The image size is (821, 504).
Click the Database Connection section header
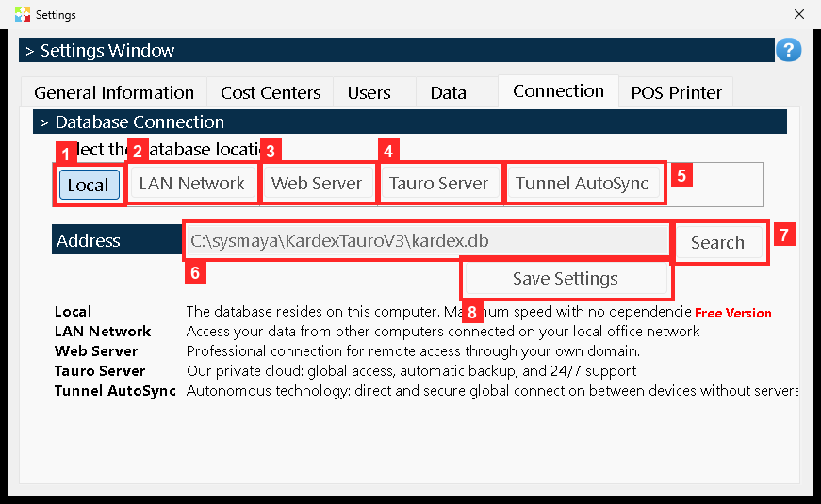tap(410, 122)
